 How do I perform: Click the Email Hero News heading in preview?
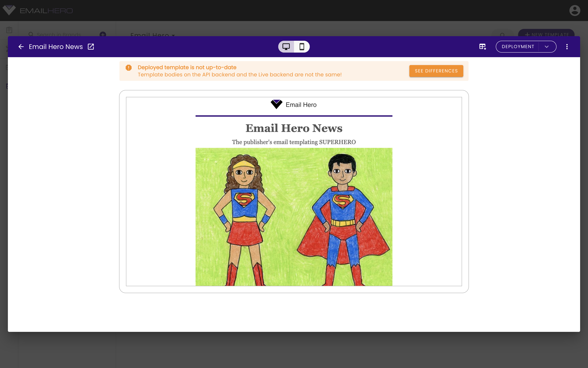[294, 128]
